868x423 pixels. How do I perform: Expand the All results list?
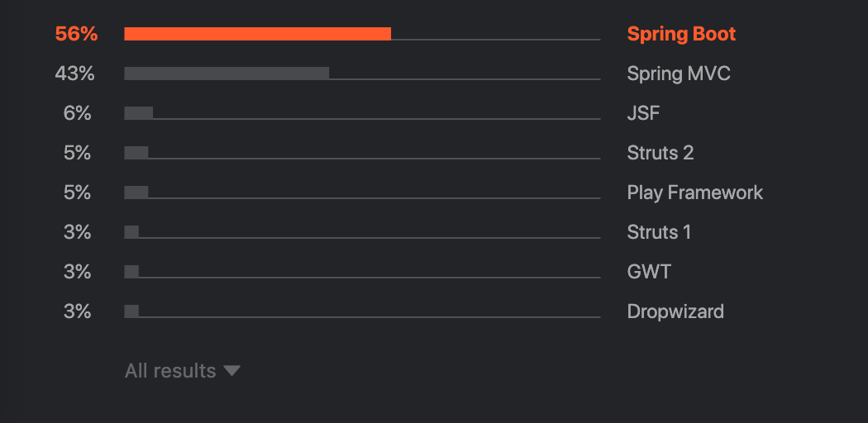pyautogui.click(x=183, y=370)
